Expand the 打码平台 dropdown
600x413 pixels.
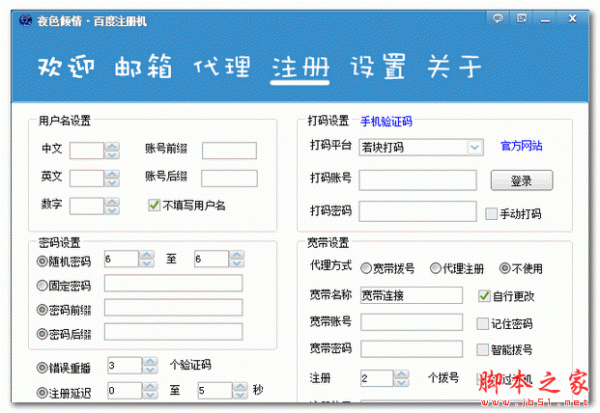474,147
